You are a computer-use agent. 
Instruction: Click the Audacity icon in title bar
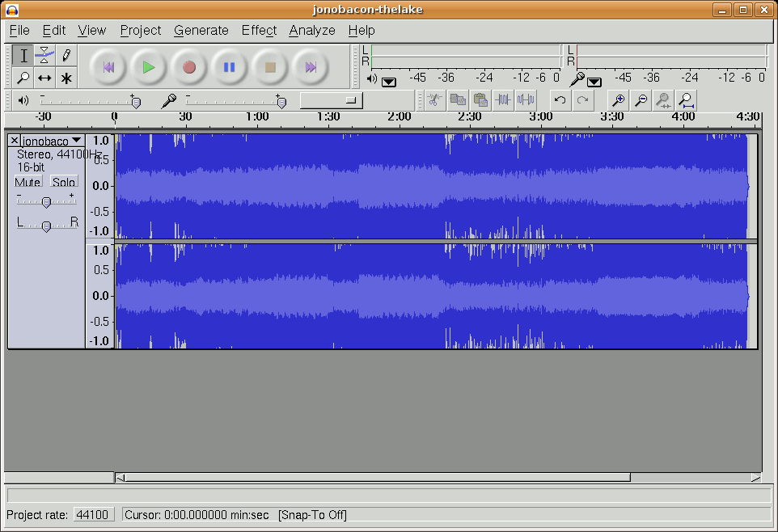click(x=12, y=10)
